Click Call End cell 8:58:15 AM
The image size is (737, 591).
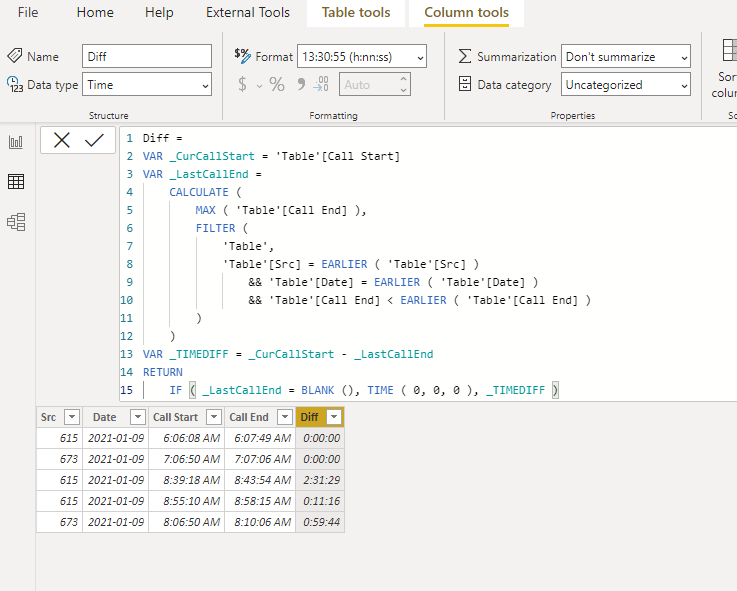click(260, 501)
